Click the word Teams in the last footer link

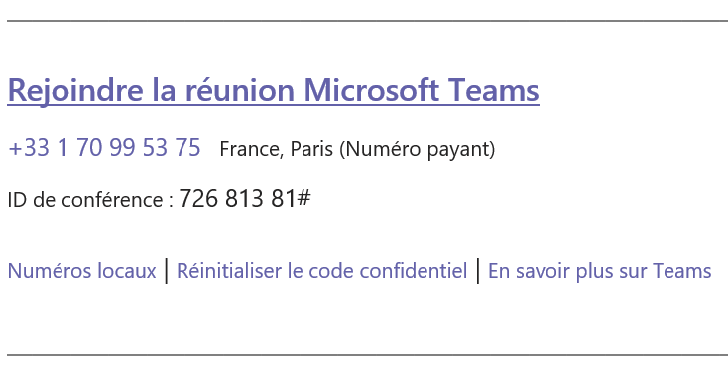[x=682, y=271]
